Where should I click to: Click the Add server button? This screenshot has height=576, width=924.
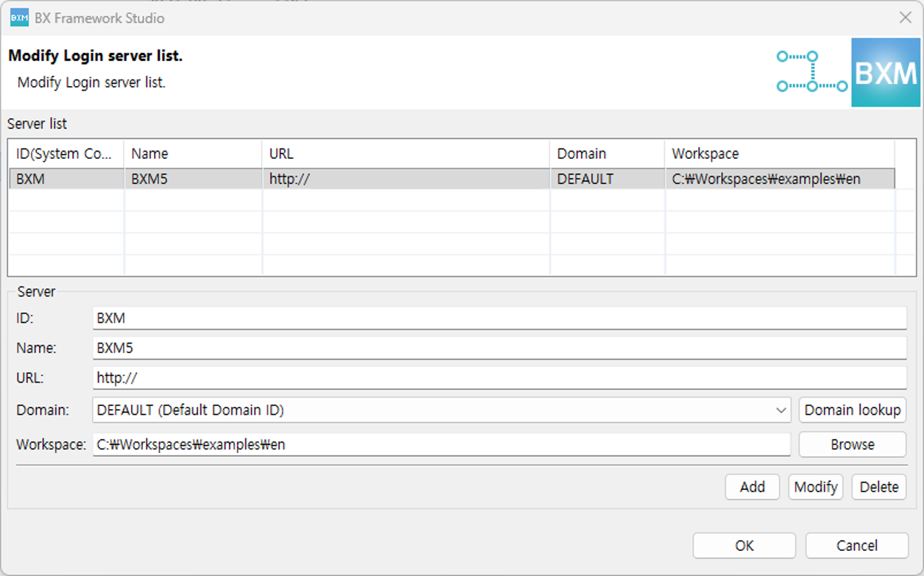point(752,487)
